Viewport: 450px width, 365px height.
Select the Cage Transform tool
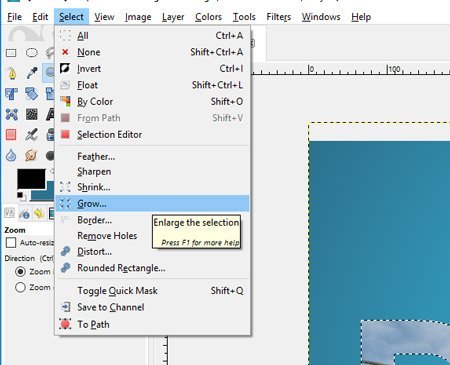pyautogui.click(x=11, y=114)
